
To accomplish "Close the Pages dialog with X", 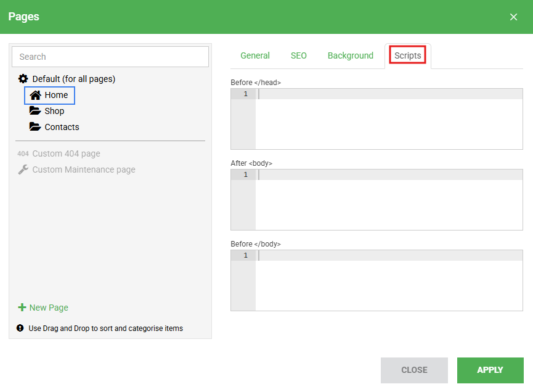I will tap(513, 17).
